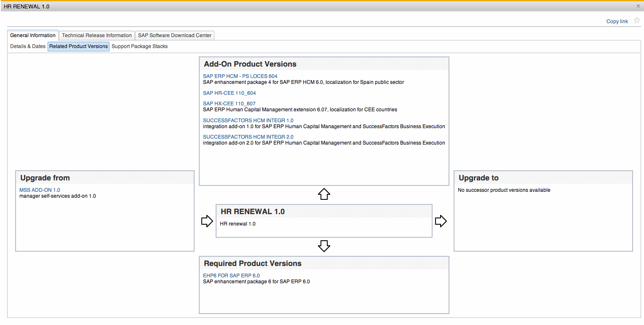Open SUCCESSFACTORS HCM INTEGR 1.0 link
Viewport: 644px width, 325px height.
(x=248, y=121)
